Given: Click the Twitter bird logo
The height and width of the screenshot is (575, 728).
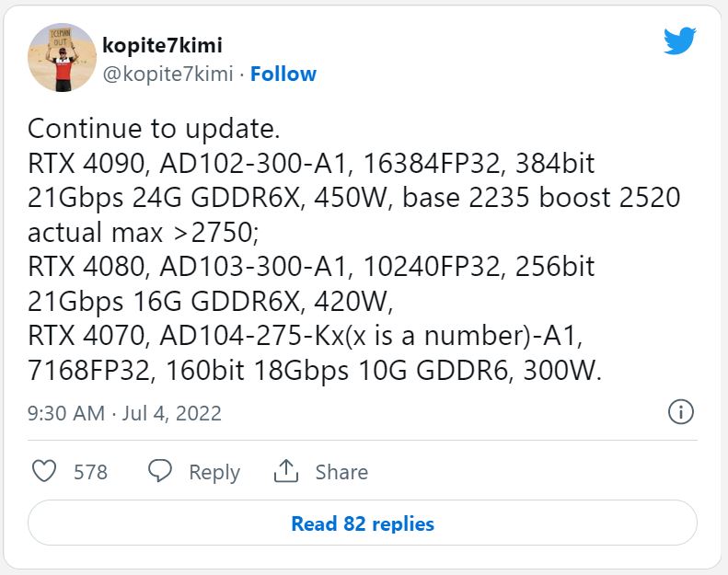Looking at the screenshot, I should coord(679,40).
